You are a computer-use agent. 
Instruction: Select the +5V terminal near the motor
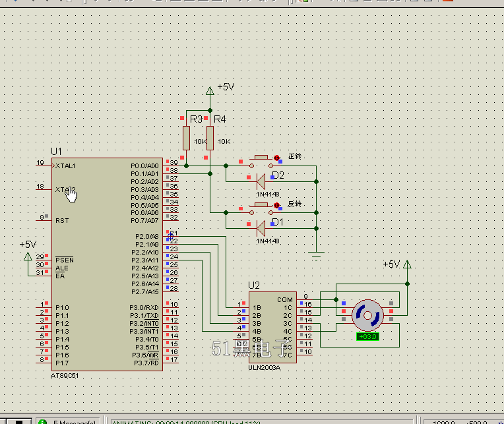pyautogui.click(x=408, y=265)
